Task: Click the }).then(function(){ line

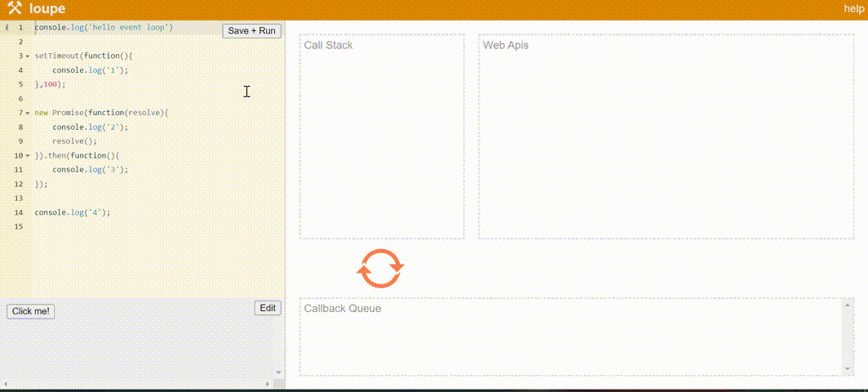Action: (77, 155)
